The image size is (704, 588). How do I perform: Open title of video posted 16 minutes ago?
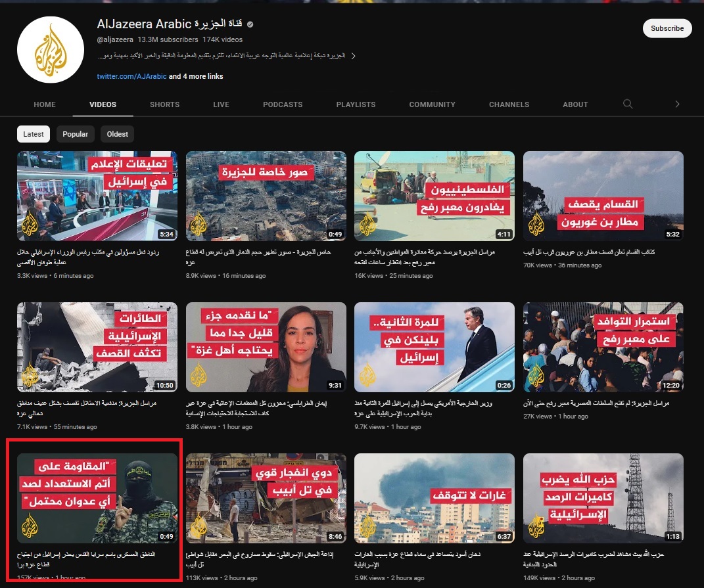(258, 257)
